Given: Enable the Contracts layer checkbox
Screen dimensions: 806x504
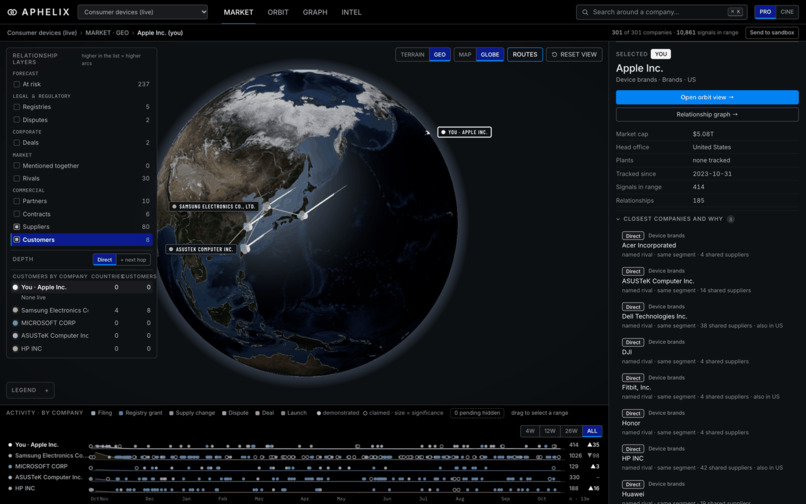Looking at the screenshot, I should coord(16,214).
